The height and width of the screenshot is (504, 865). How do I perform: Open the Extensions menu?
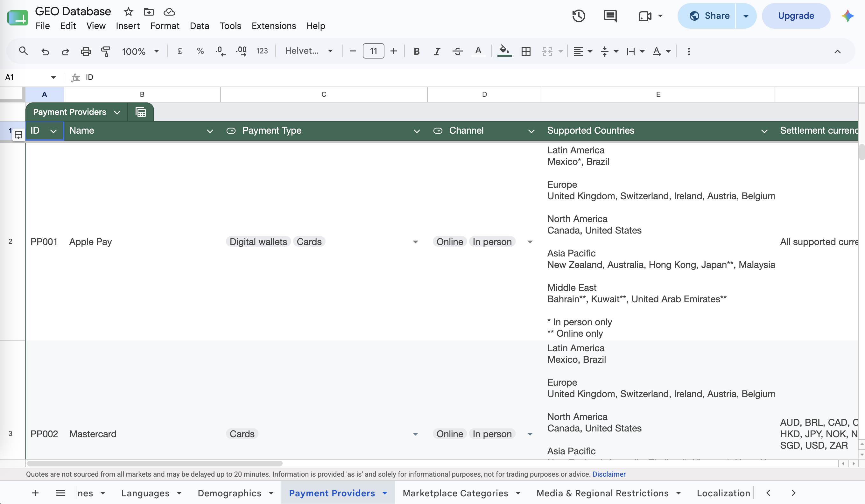coord(274,26)
